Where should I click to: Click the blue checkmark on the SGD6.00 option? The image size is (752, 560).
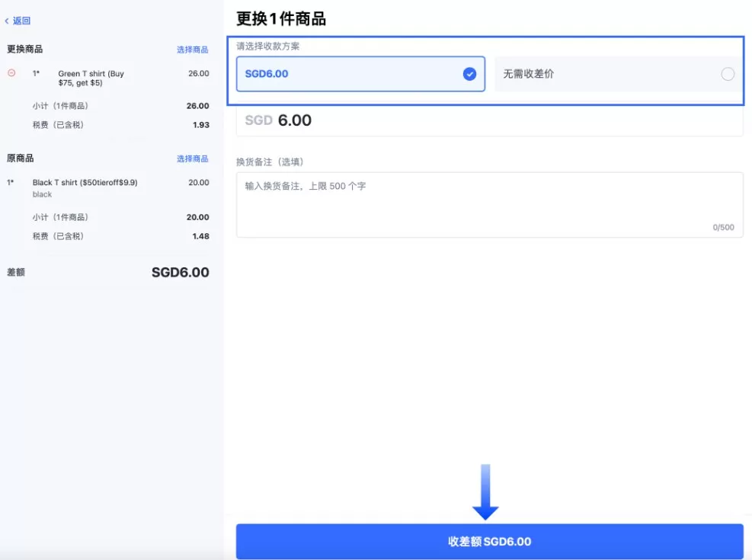470,74
